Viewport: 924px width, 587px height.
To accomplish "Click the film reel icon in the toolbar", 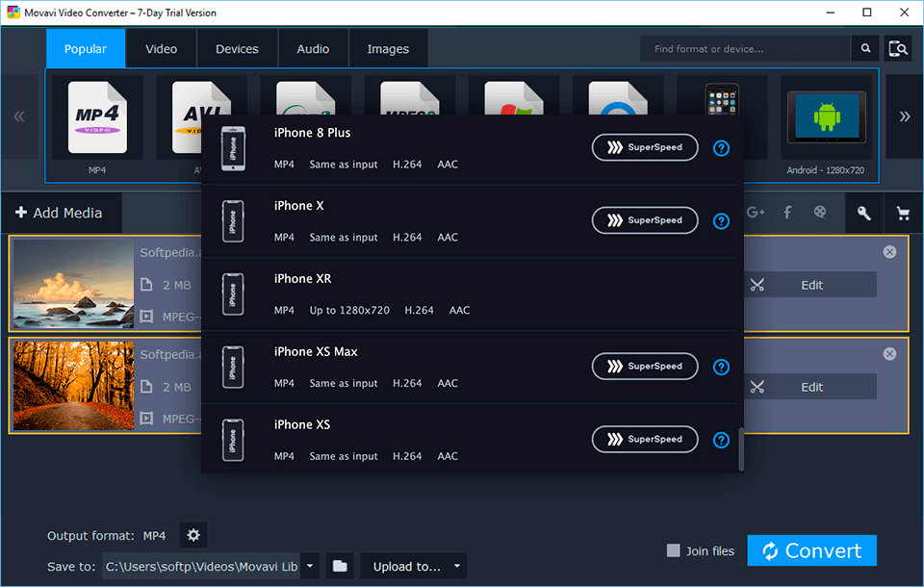I will 820,213.
